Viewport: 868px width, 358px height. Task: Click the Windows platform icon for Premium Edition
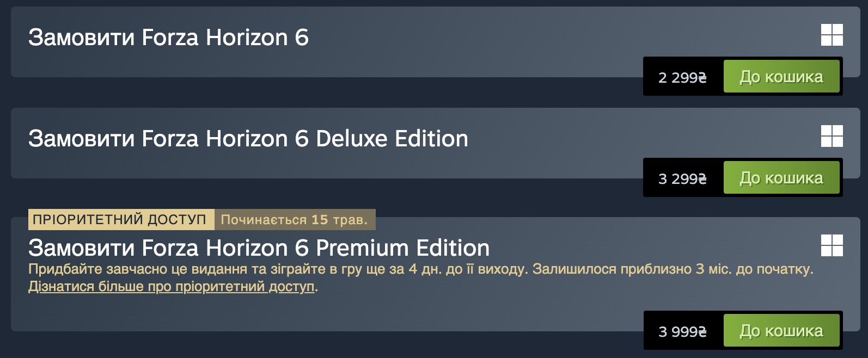point(832,245)
